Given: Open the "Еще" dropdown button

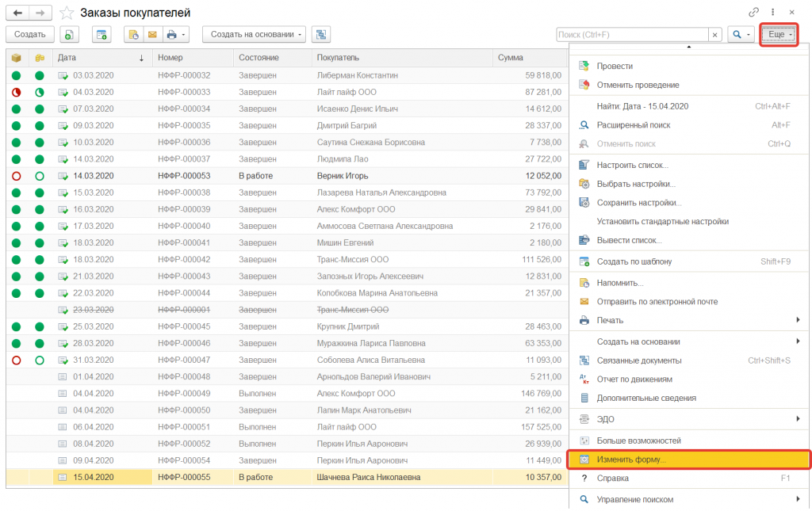Looking at the screenshot, I should (x=779, y=35).
